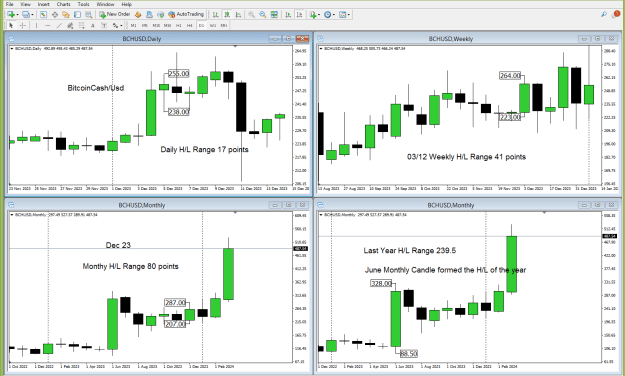Select the Text Label tool
The image size is (625, 376).
(104, 25)
